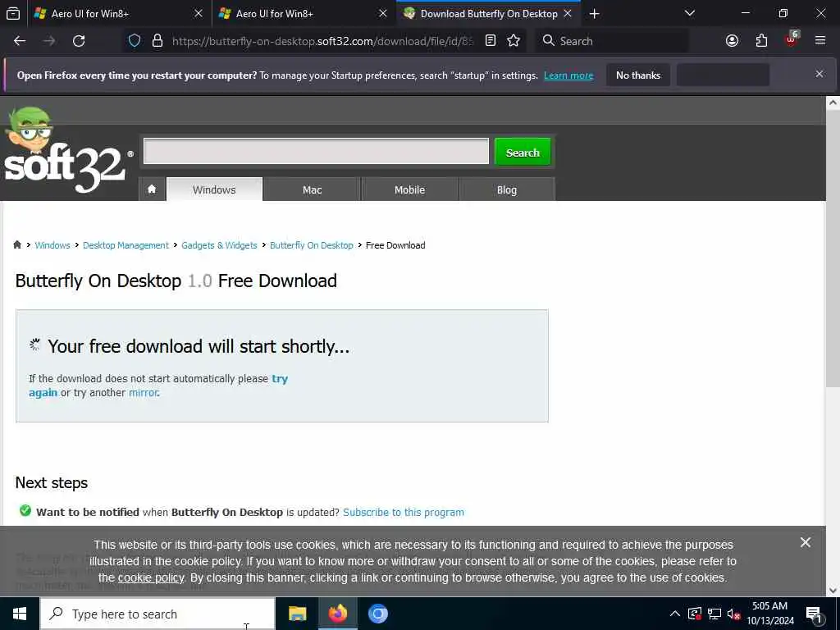Screen dimensions: 840x630
Task: Click the URL address bar
Action: coord(322,41)
